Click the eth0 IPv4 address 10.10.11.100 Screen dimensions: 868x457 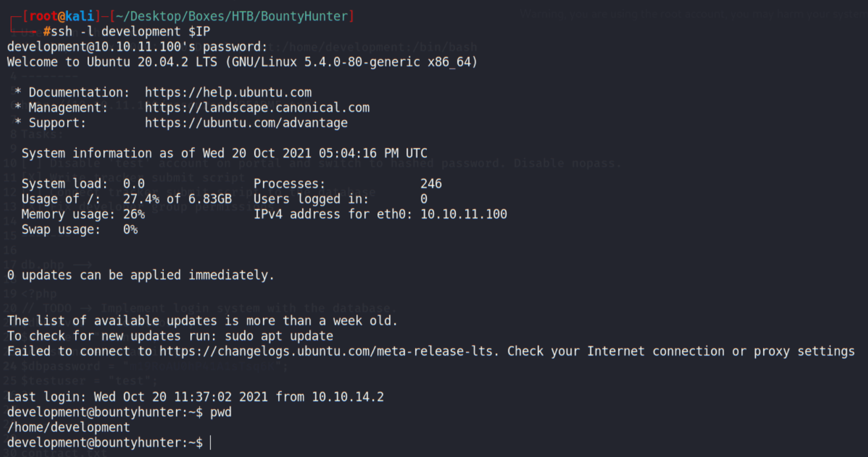pyautogui.click(x=464, y=214)
